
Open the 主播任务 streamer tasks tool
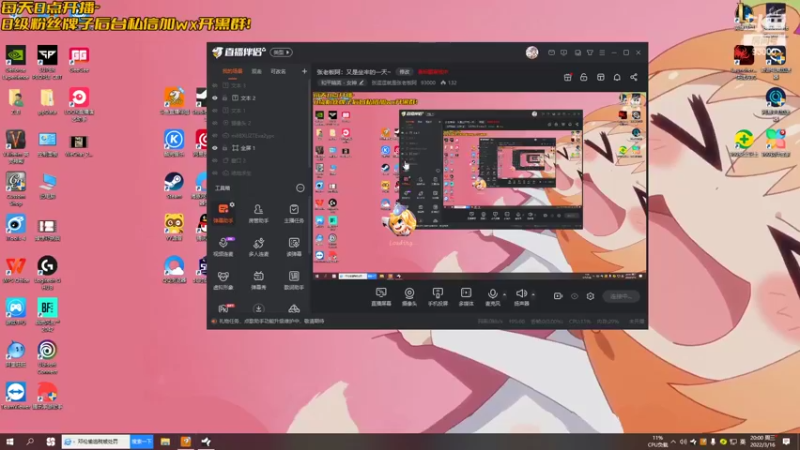click(293, 213)
